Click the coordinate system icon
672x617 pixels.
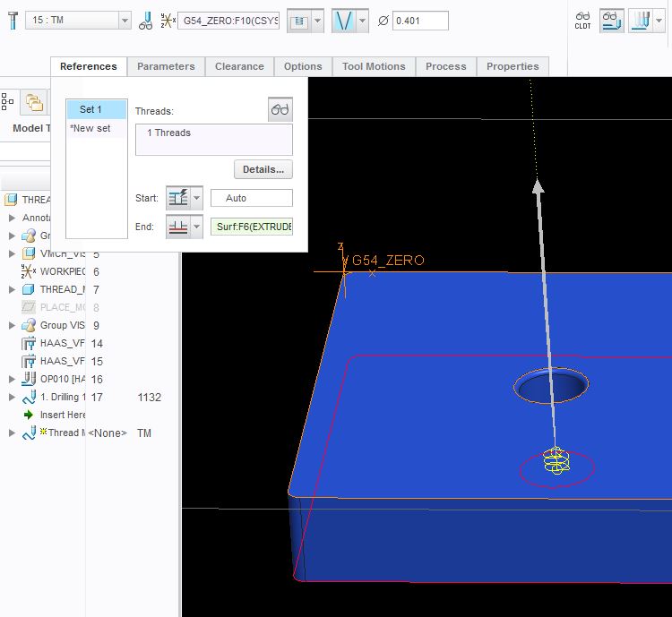click(168, 20)
